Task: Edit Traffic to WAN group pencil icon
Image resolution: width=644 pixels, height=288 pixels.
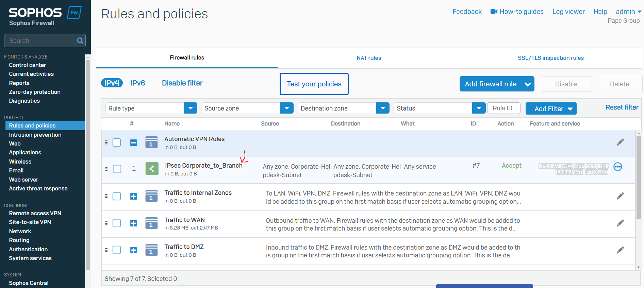Action: [x=620, y=223]
